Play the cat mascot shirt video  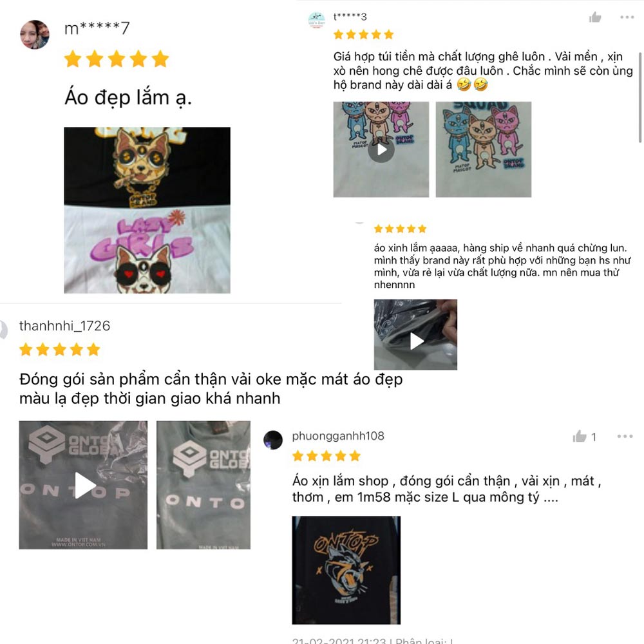pyautogui.click(x=381, y=149)
